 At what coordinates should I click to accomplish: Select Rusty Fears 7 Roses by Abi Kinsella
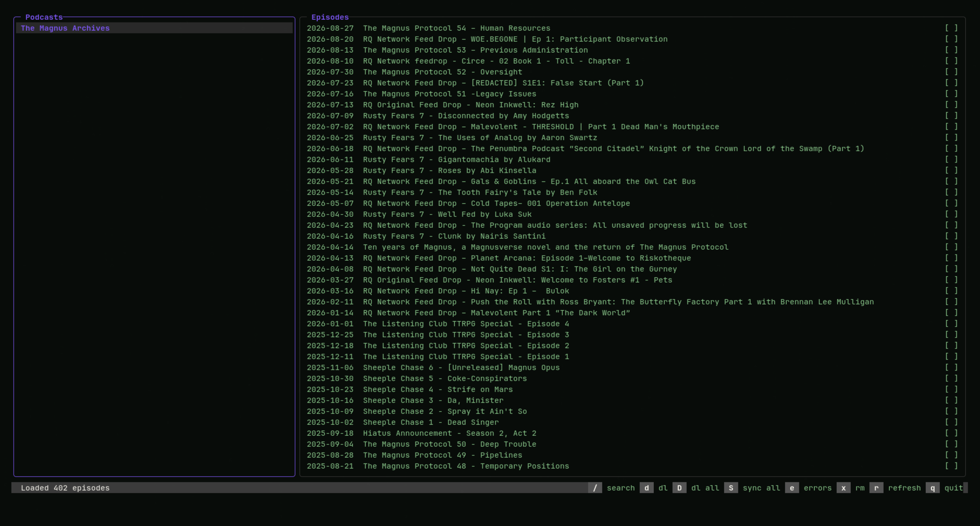pyautogui.click(x=632, y=170)
